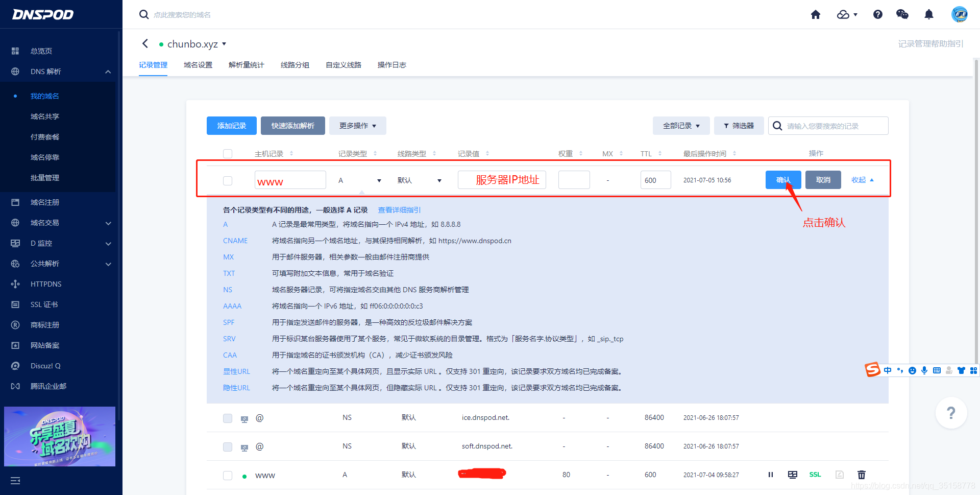980x495 pixels.
Task: Open help question mark icon in header
Action: click(x=878, y=14)
